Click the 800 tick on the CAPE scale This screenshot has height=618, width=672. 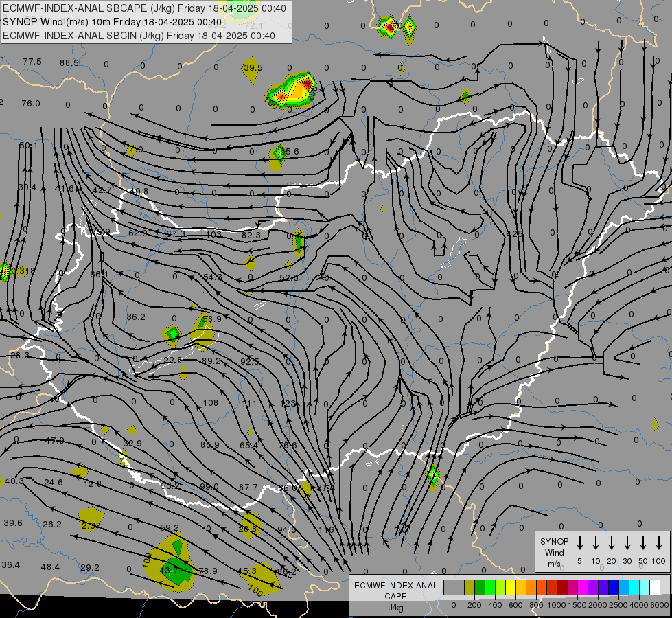point(536,605)
